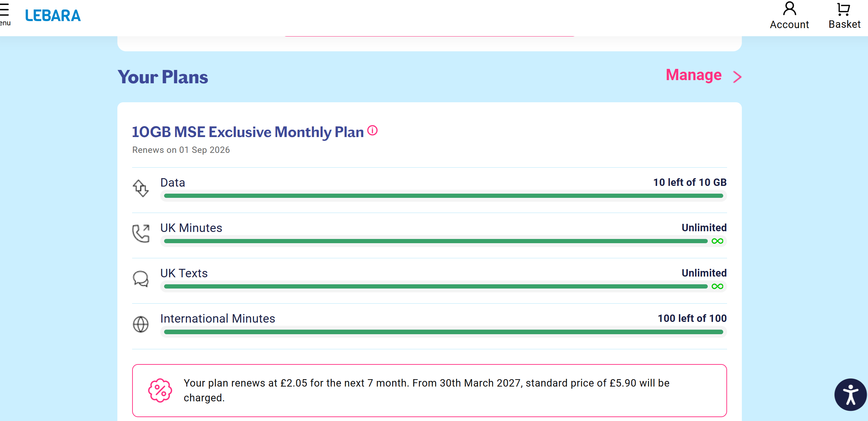Viewport: 868px width, 421px height.
Task: Click the UK Minutes phone icon
Action: point(141,233)
